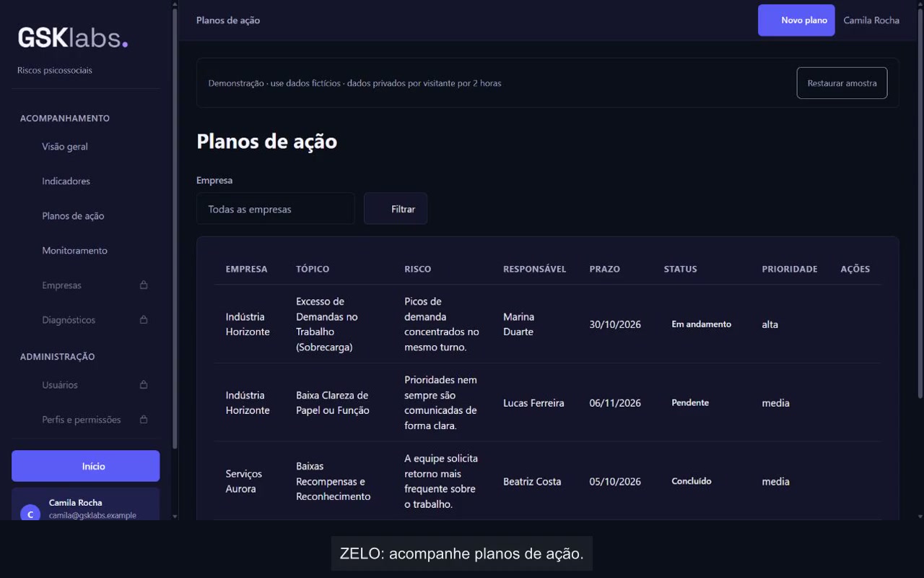
Task: Click the lock icon beside Diagnósticos
Action: click(x=144, y=320)
